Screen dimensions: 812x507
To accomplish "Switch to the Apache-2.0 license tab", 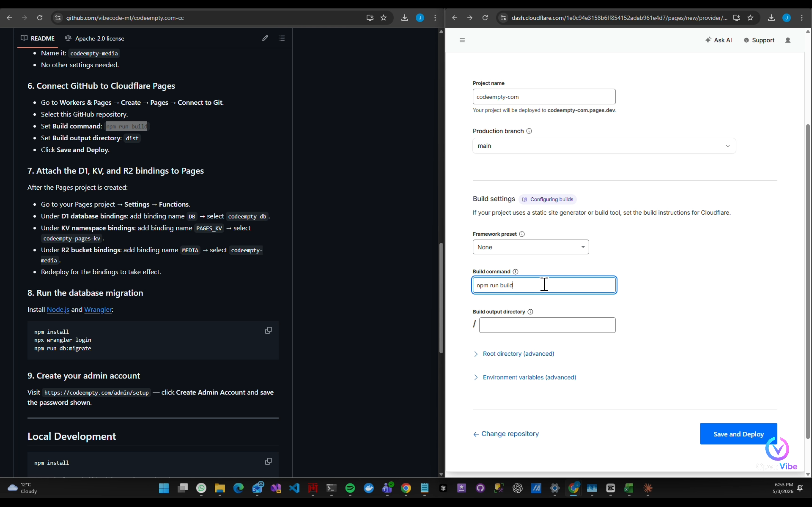I will click(x=95, y=38).
